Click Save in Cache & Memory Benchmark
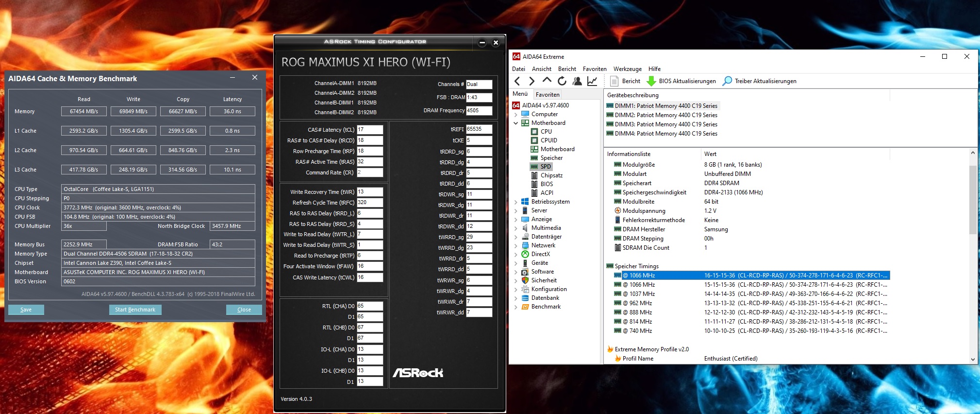 coord(26,310)
